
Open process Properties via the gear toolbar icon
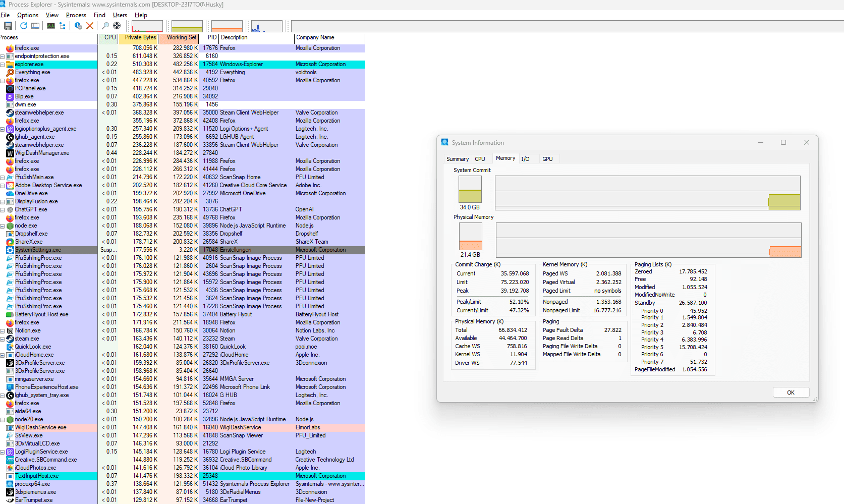(78, 26)
